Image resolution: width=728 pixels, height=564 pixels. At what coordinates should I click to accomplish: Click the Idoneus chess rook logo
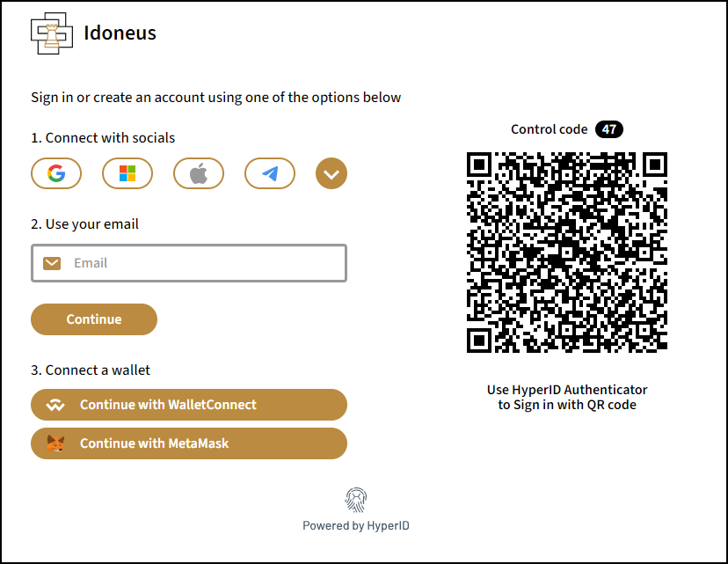point(51,33)
